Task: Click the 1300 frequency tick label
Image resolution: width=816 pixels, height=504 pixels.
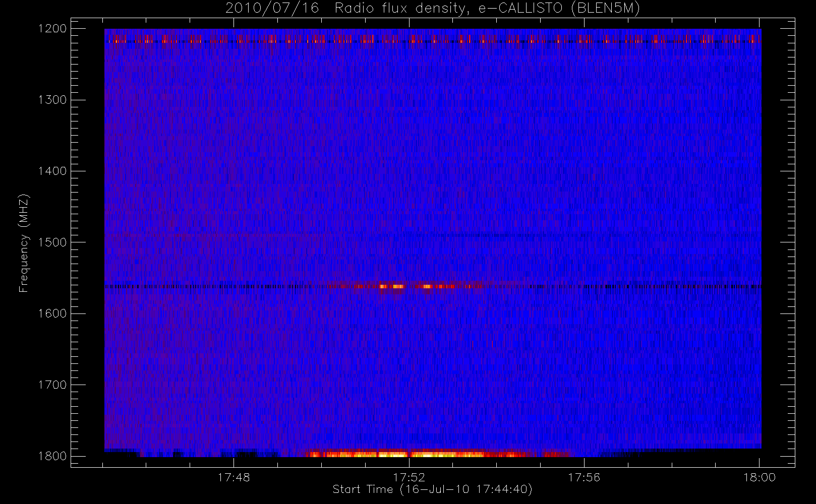Action: pos(52,100)
